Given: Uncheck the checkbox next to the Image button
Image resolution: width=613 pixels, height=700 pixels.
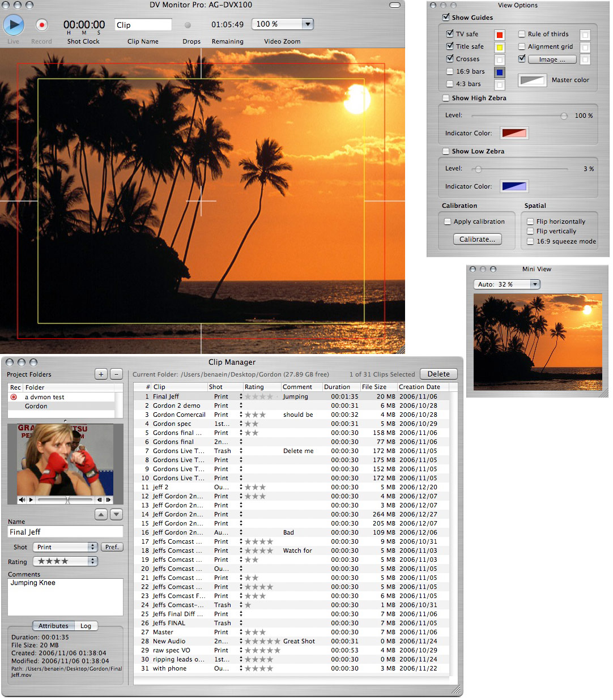Looking at the screenshot, I should click(x=522, y=59).
